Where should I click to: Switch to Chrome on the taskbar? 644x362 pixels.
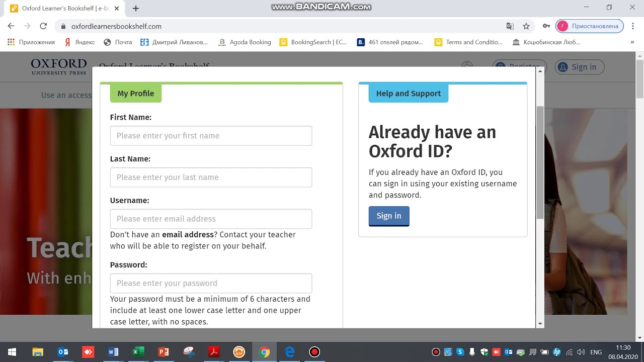click(265, 352)
